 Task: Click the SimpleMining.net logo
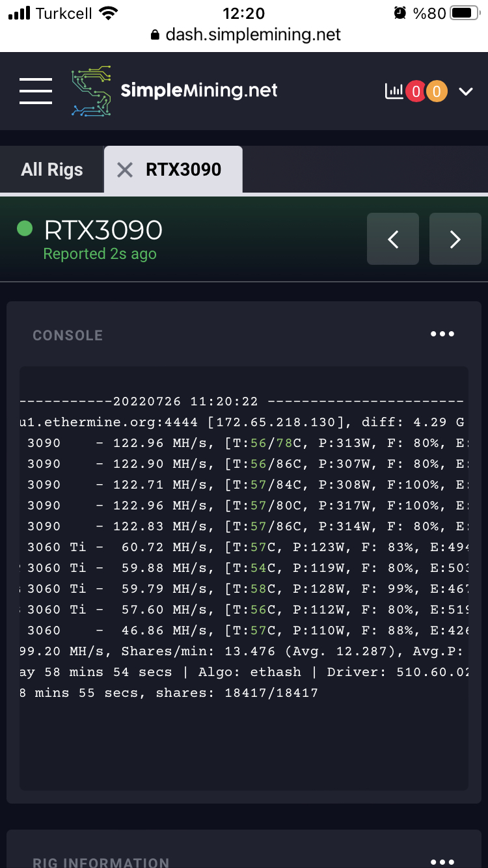[174, 91]
